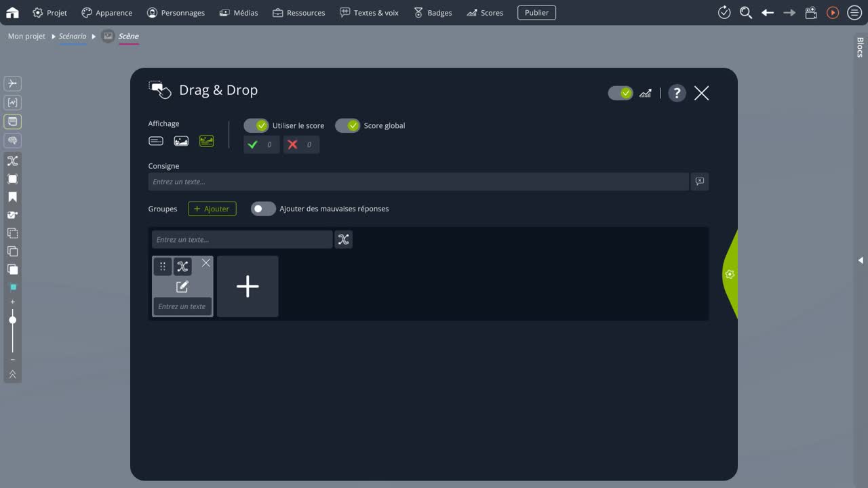Click the statistics chart icon in header
The height and width of the screenshot is (488, 868).
[646, 94]
